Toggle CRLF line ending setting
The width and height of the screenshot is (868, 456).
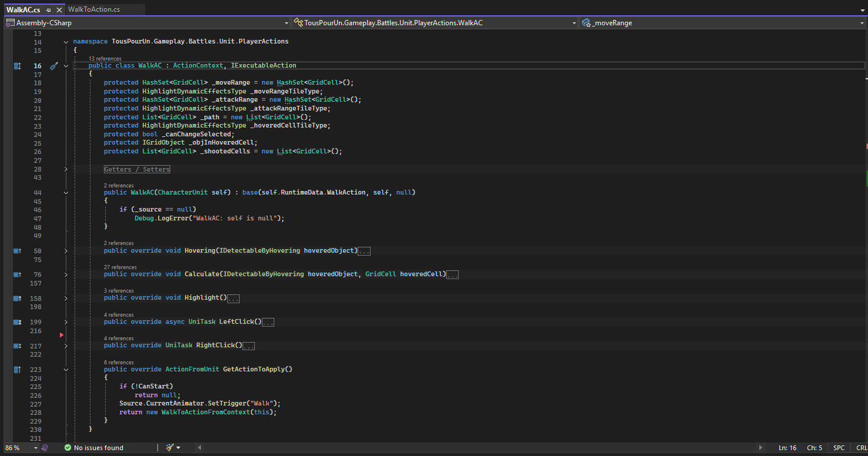(861, 448)
